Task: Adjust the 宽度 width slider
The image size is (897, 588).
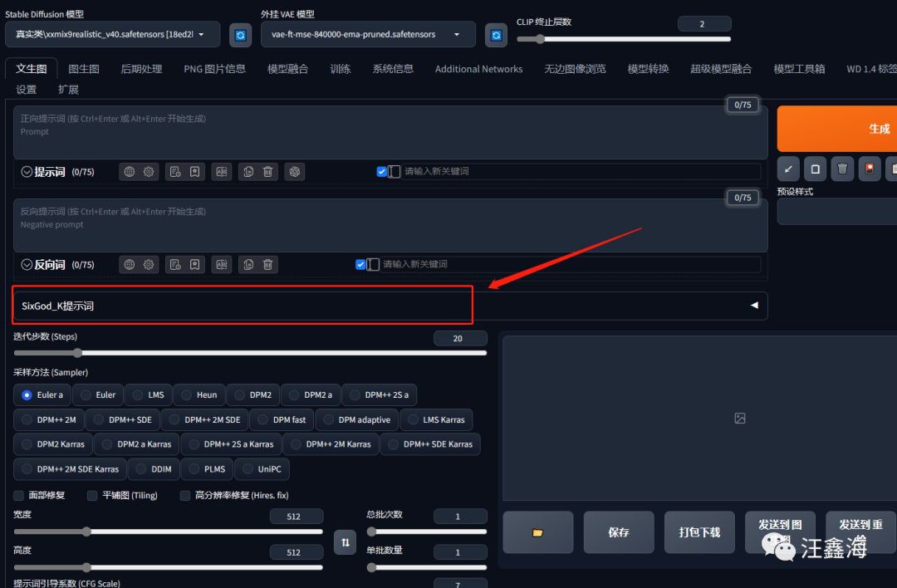Action: pyautogui.click(x=168, y=532)
